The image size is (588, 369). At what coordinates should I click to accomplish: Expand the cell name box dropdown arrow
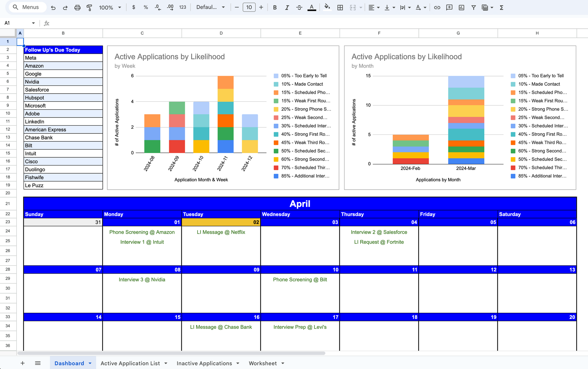pos(33,23)
